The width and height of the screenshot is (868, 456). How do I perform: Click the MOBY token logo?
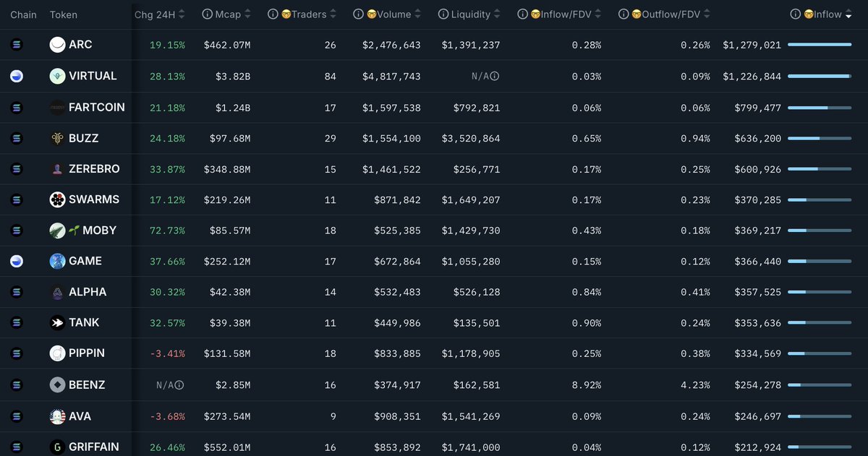(x=59, y=230)
